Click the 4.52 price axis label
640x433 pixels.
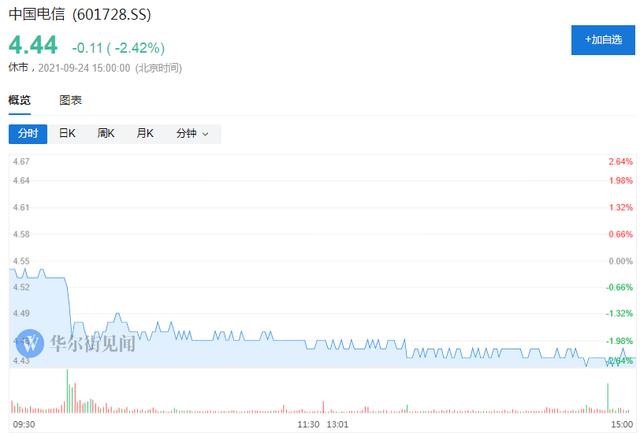21,287
